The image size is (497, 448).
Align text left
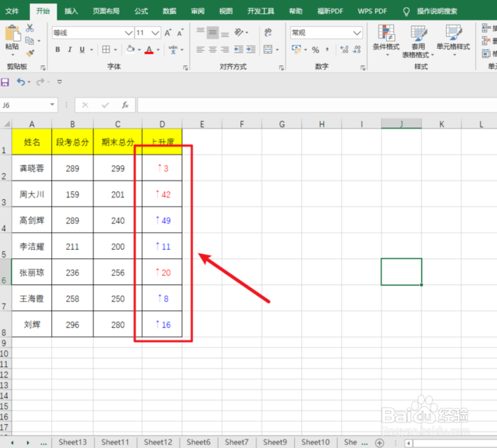(201, 49)
